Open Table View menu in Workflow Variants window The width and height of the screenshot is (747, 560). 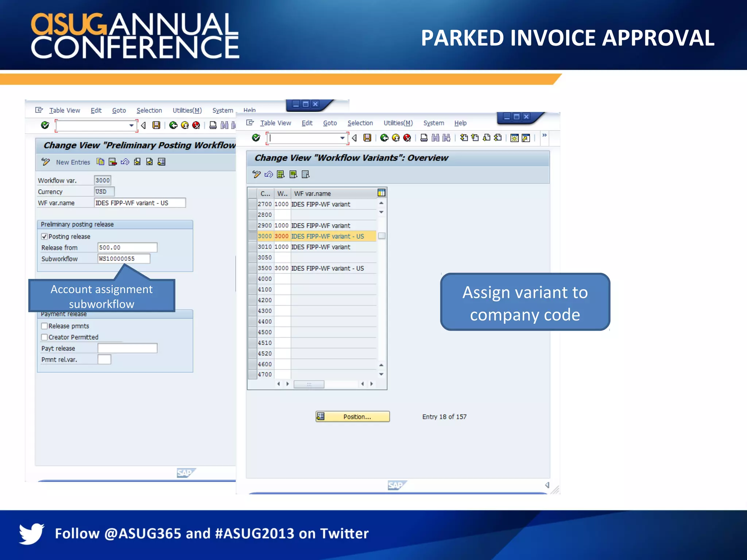tap(275, 123)
